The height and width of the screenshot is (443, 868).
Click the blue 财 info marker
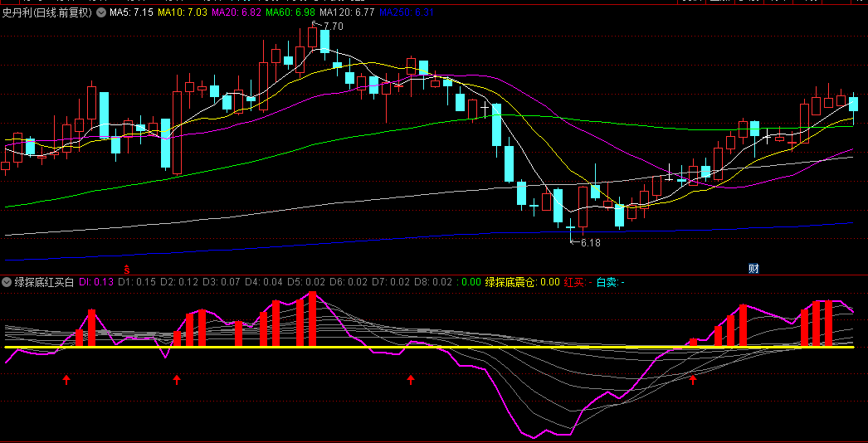753,268
